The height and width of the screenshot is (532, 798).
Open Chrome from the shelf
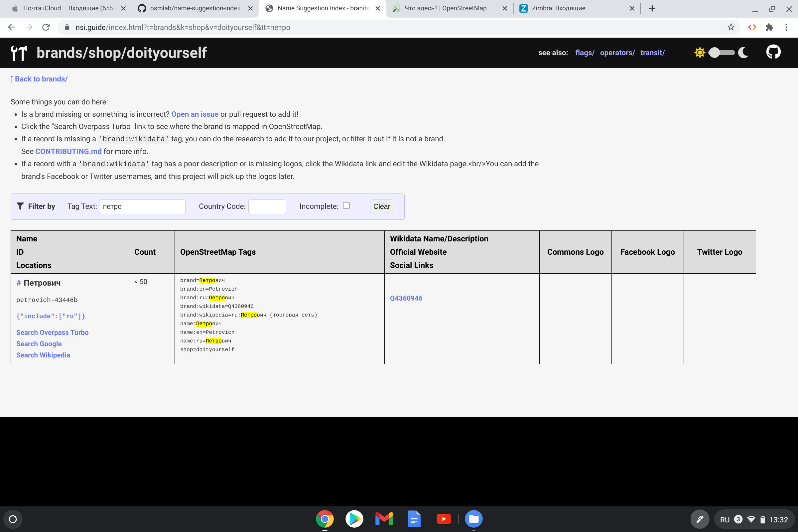(x=325, y=519)
